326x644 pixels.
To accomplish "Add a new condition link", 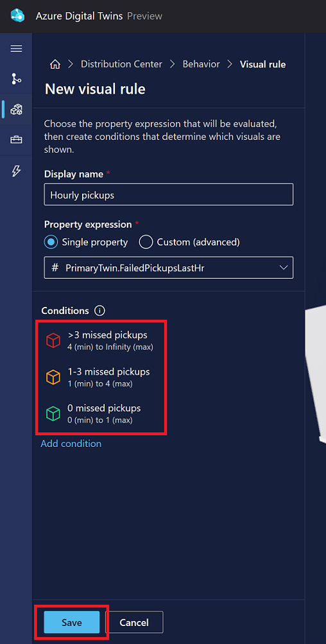I will pos(71,444).
